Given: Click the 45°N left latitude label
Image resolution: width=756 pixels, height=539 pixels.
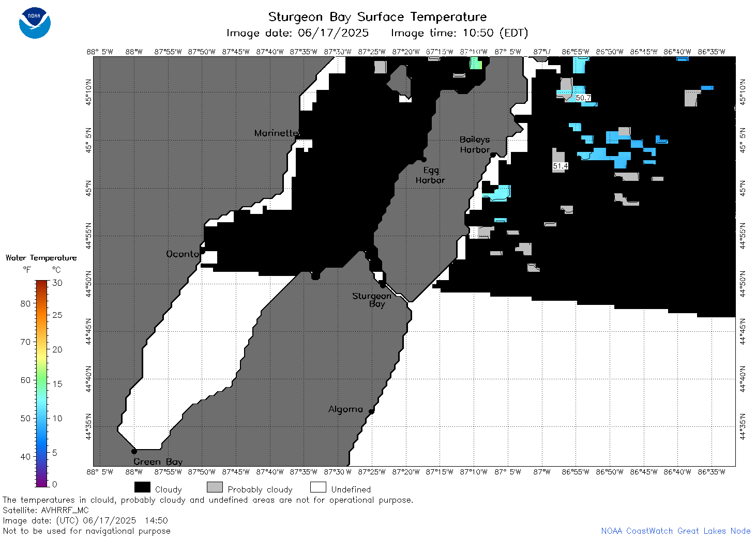Looking at the screenshot, I should pyautogui.click(x=89, y=188).
